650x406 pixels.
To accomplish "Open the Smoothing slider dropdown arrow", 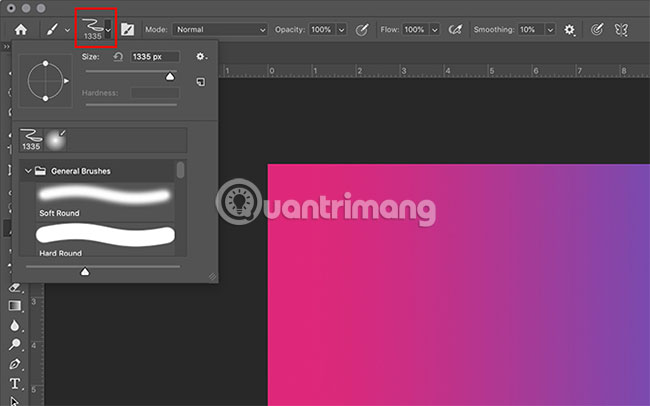I will [x=550, y=29].
